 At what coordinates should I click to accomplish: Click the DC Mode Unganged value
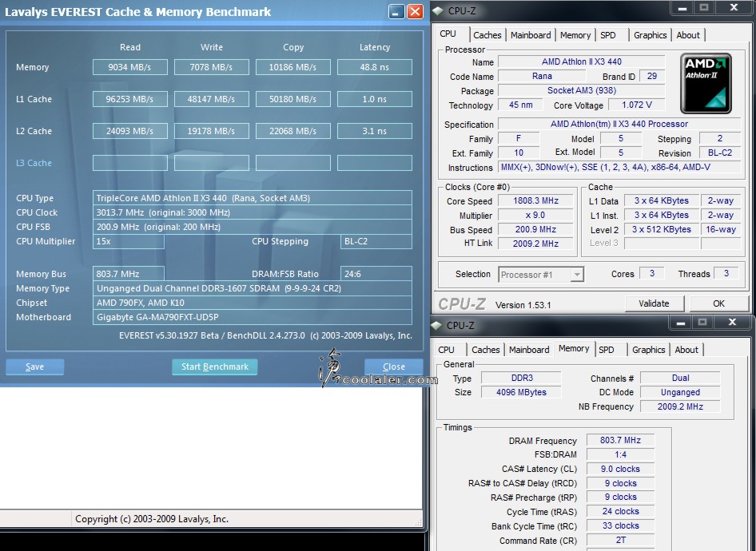click(680, 392)
